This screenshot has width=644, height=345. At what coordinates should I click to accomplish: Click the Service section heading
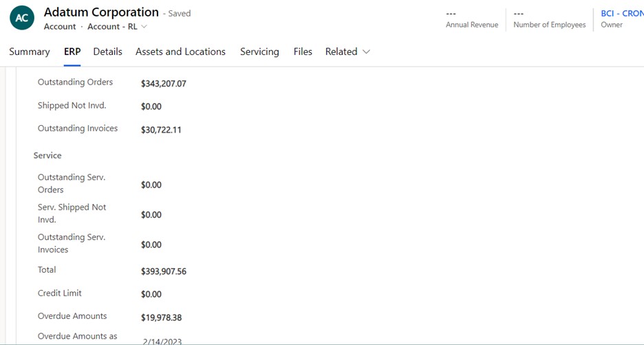tap(47, 155)
